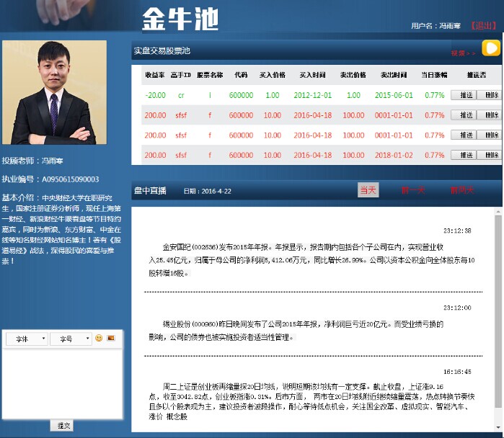This screenshot has height=438, width=504.
Task: Click the license number A0950615090003
Action: coord(71,179)
